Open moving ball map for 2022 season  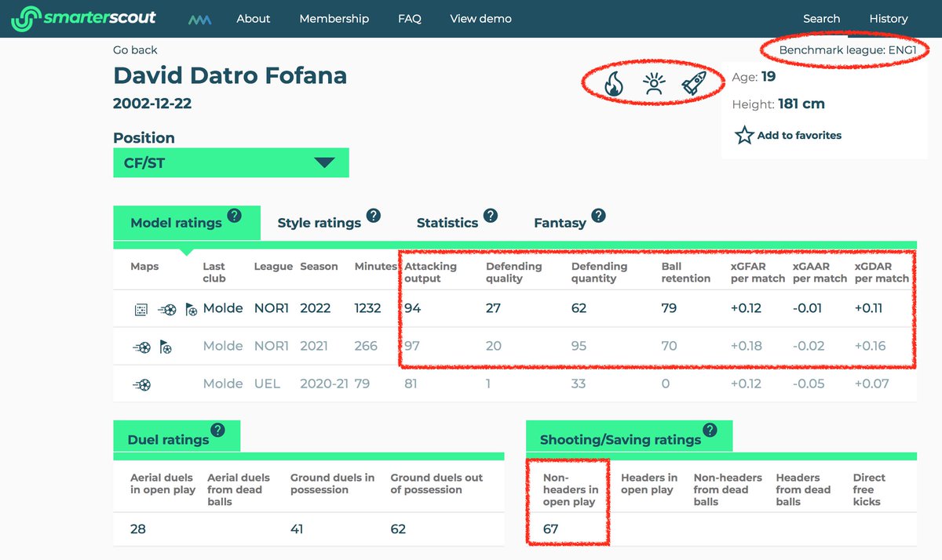coord(166,309)
